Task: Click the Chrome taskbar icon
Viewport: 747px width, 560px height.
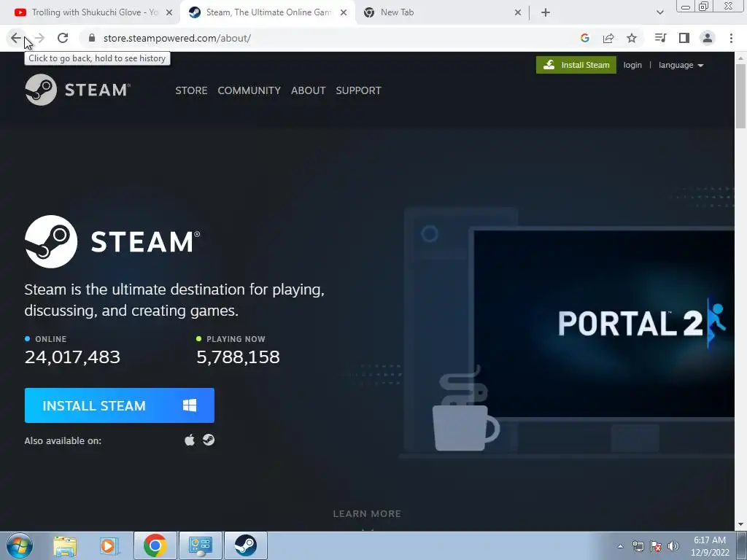Action: pyautogui.click(x=155, y=545)
